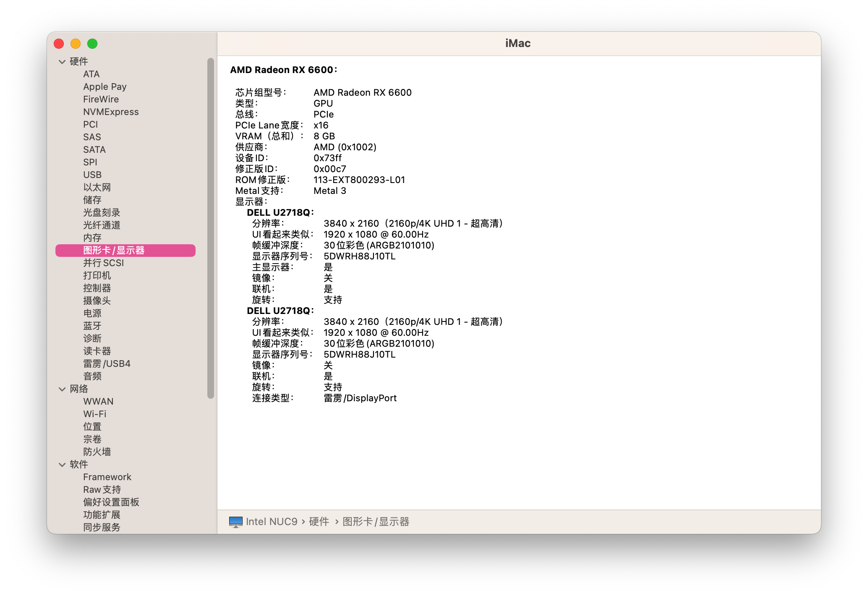Select 雷雳/USB4 in the sidebar
The height and width of the screenshot is (596, 868).
(107, 364)
